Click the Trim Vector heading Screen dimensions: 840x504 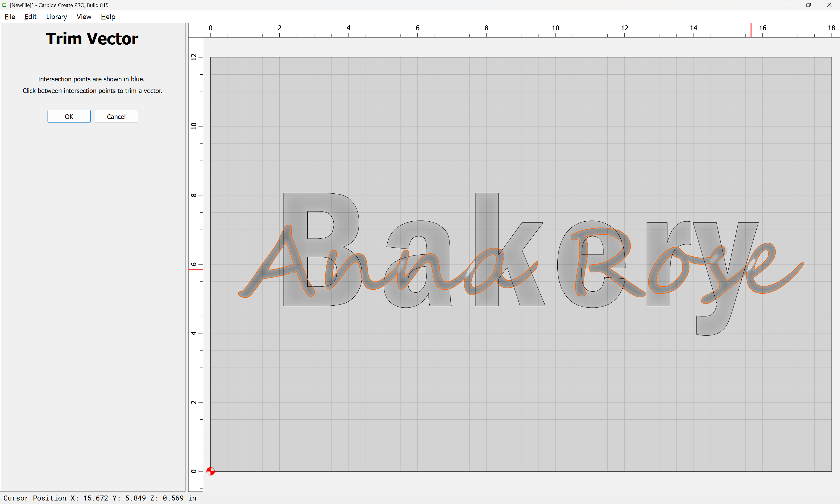pos(92,39)
